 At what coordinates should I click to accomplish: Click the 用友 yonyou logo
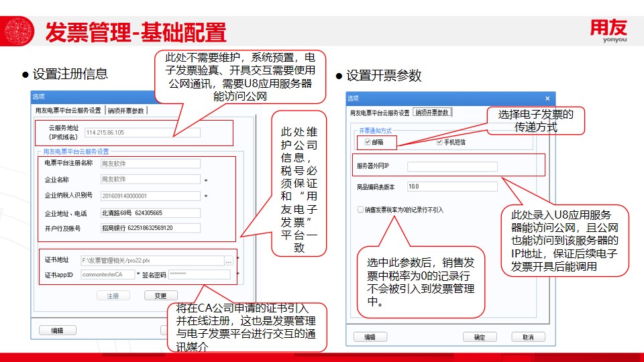608,31
